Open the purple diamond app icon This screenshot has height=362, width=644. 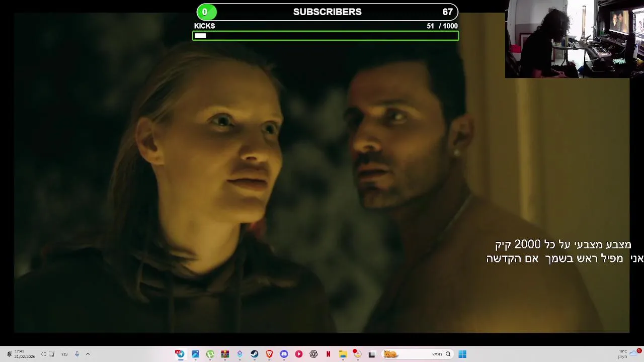(240, 354)
